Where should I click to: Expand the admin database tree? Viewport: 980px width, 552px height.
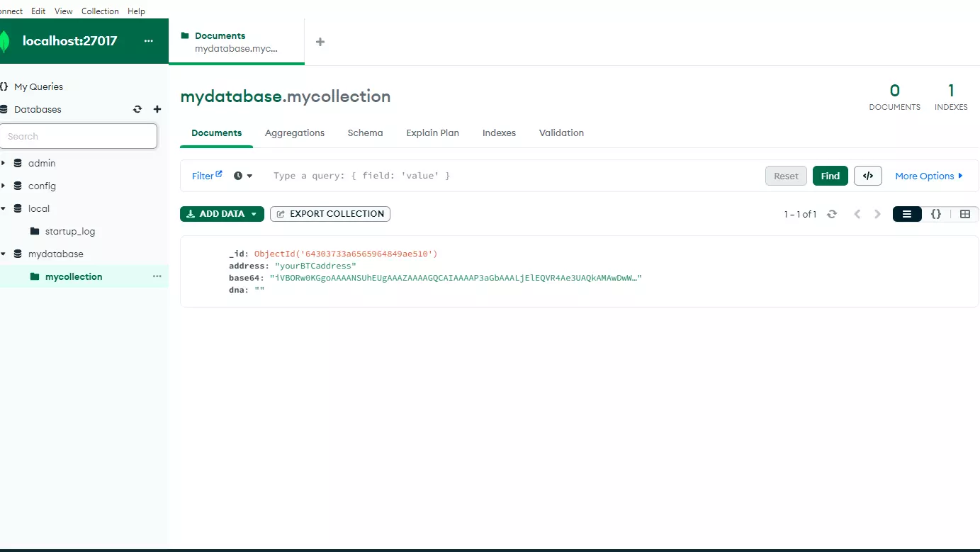4,163
